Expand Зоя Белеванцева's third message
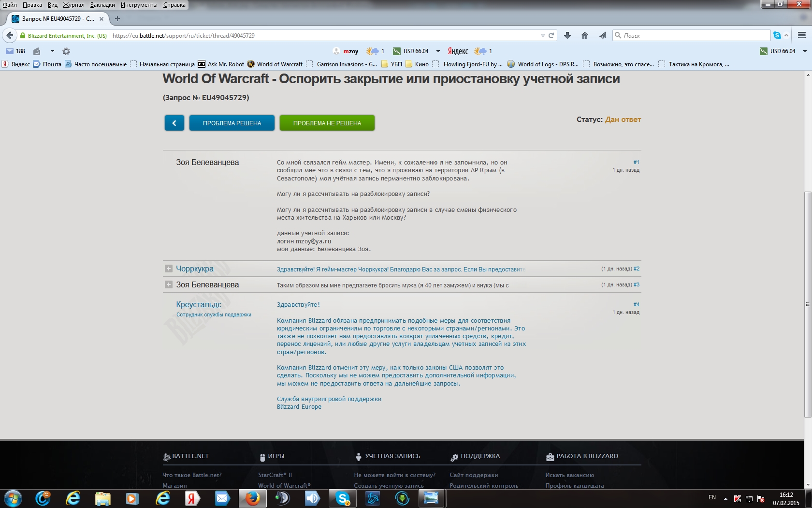 tap(169, 284)
